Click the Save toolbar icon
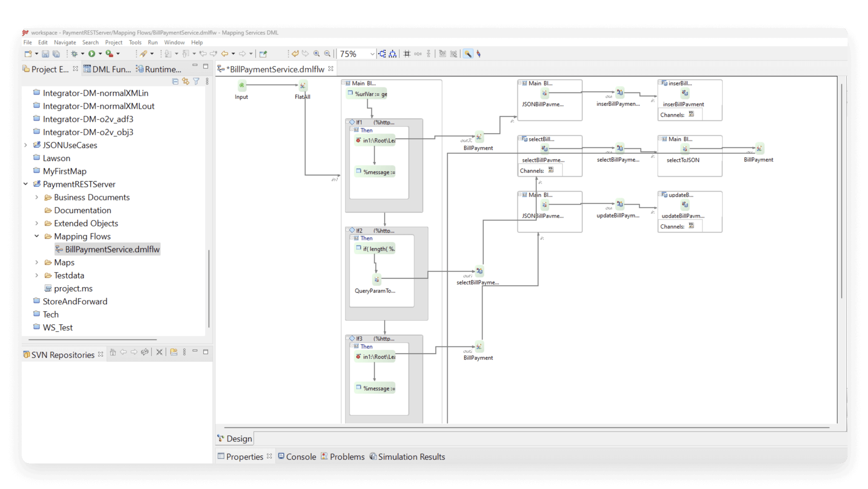The height and width of the screenshot is (489, 868). coord(45,54)
